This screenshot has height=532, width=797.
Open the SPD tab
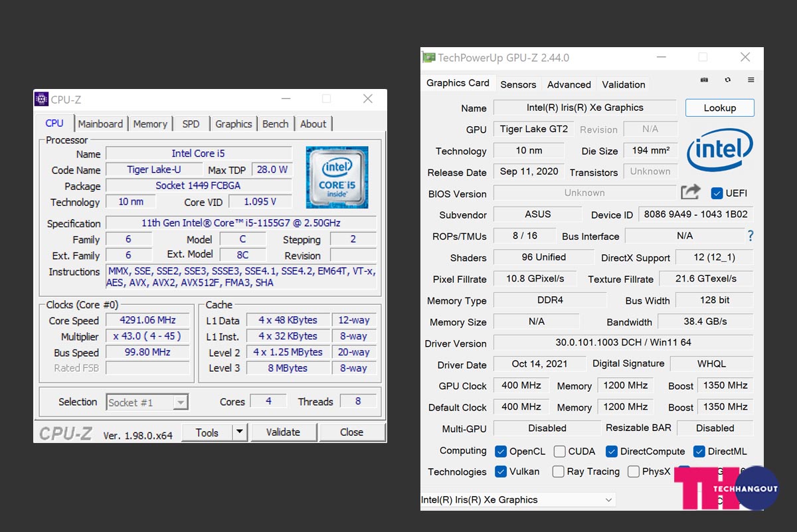point(191,124)
